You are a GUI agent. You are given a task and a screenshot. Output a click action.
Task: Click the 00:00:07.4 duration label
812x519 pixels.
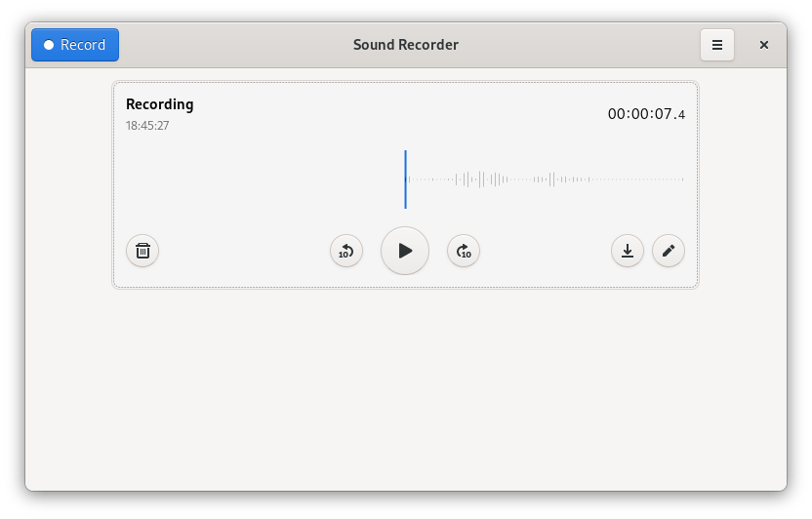pos(646,114)
